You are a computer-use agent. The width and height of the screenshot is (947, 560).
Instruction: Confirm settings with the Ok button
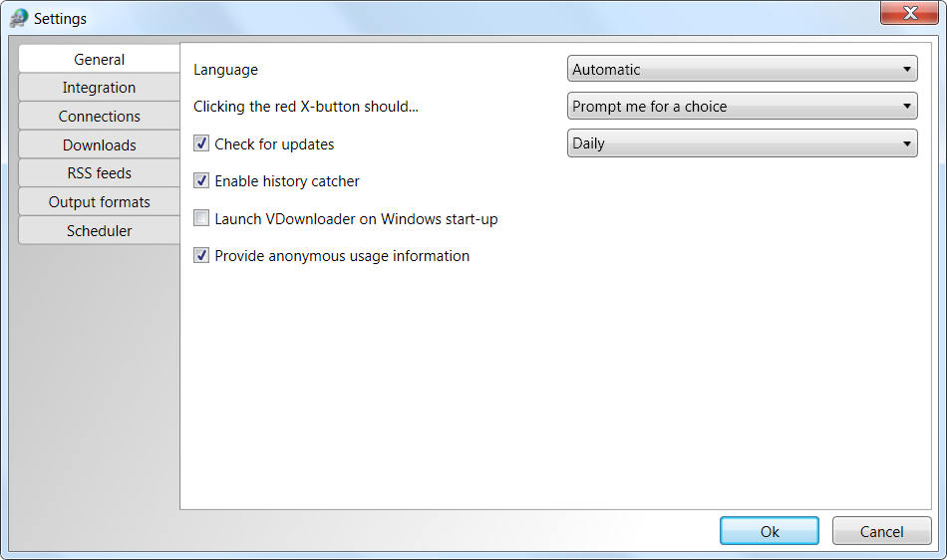click(x=770, y=531)
